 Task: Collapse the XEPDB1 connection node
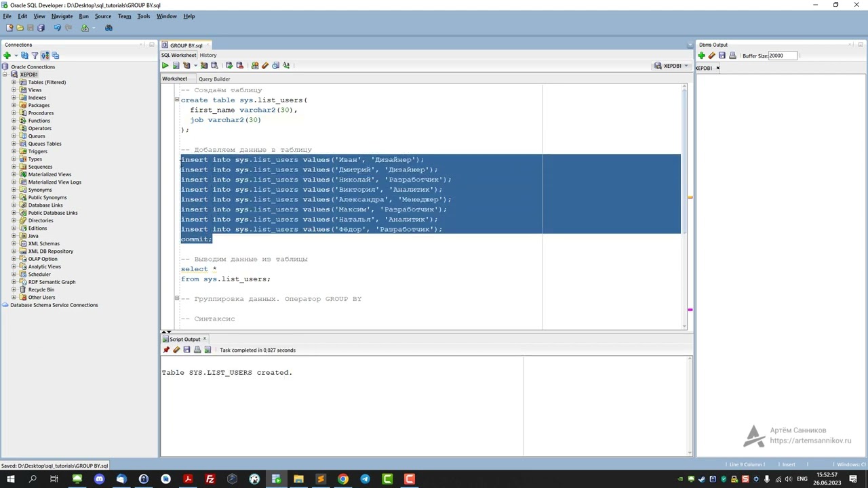tap(5, 75)
